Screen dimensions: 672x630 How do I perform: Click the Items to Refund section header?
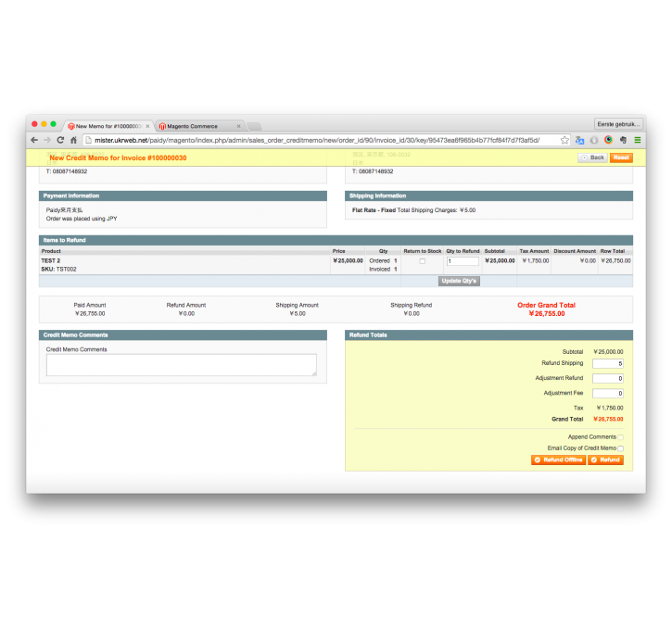coord(336,240)
